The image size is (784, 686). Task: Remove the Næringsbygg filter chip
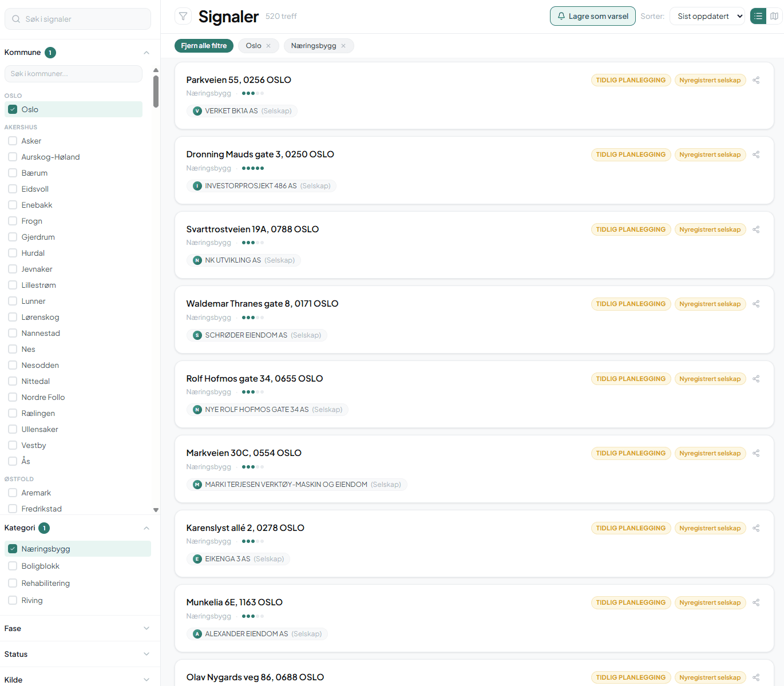click(343, 46)
